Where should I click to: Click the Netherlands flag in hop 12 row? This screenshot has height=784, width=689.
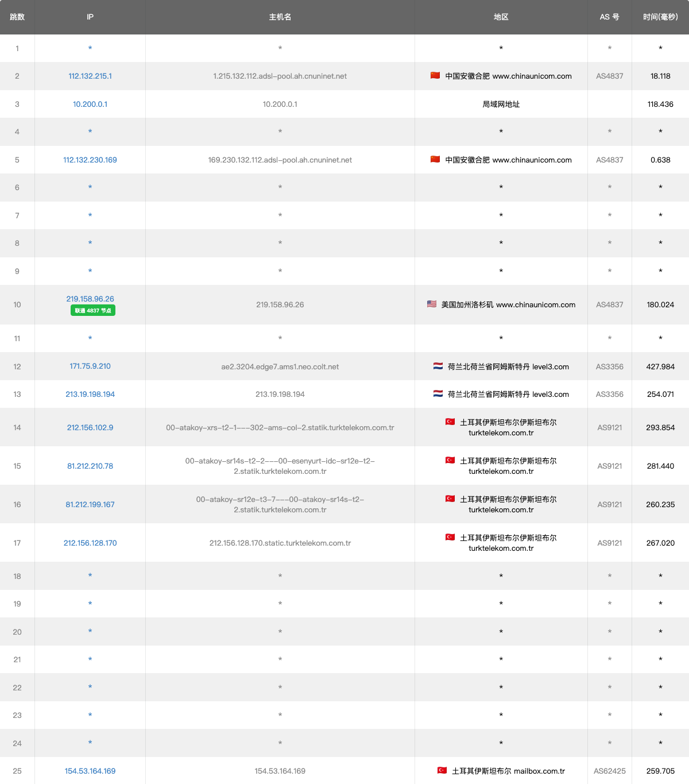coord(438,366)
